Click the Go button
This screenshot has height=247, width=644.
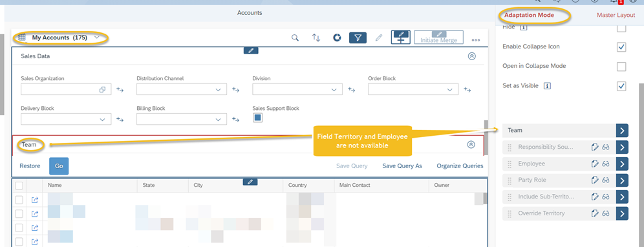59,166
